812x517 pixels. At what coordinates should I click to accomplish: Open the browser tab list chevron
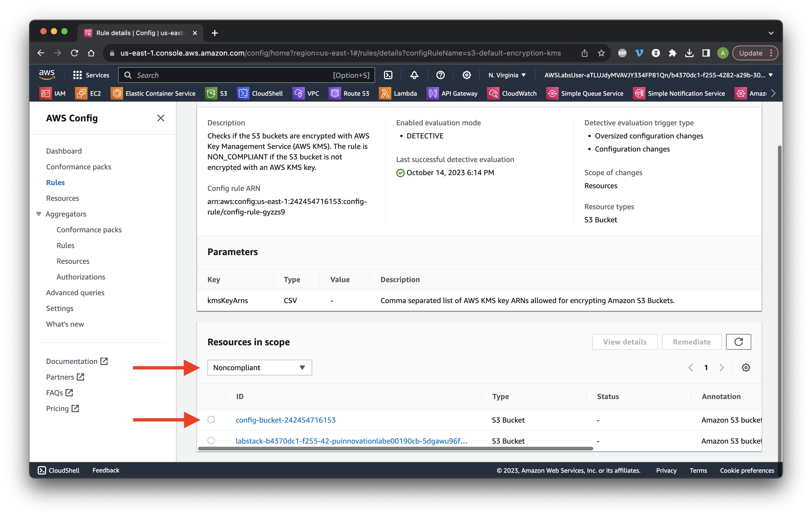pyautogui.click(x=771, y=33)
